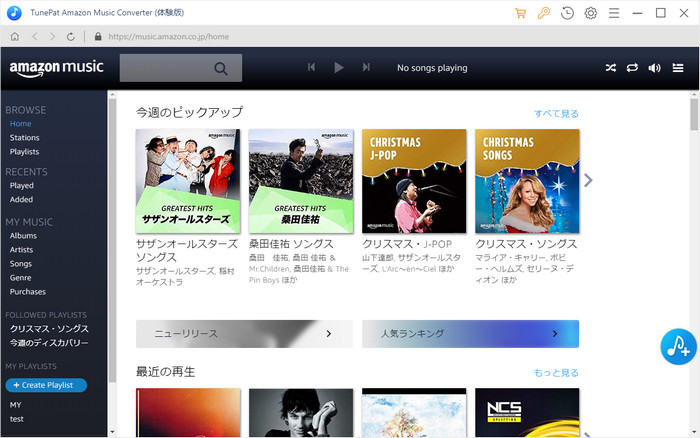Viewport: 700px width, 438px height.
Task: Open Genre under My Music
Action: [x=21, y=278]
